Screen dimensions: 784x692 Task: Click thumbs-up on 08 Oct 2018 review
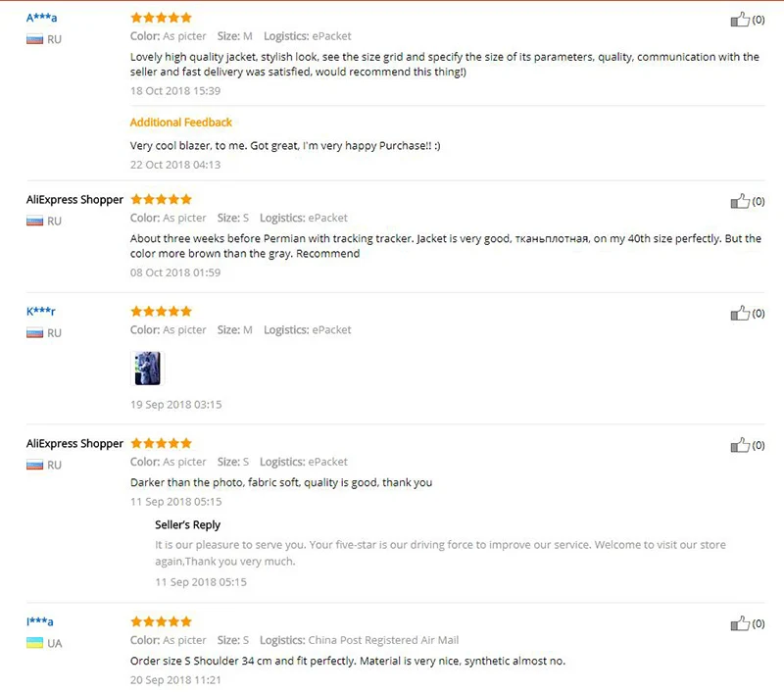[740, 201]
